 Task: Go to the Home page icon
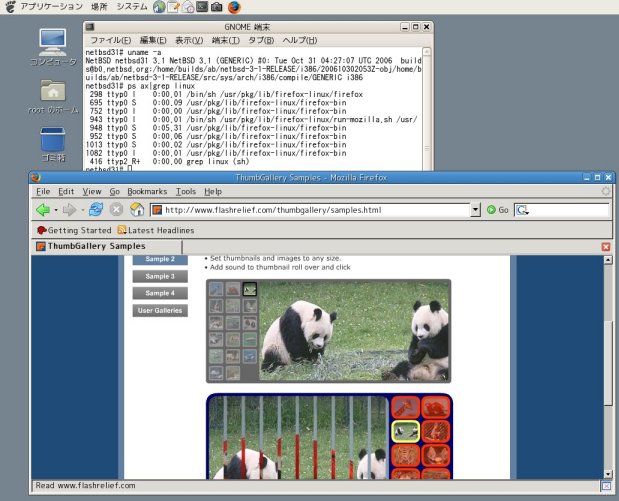(x=137, y=210)
